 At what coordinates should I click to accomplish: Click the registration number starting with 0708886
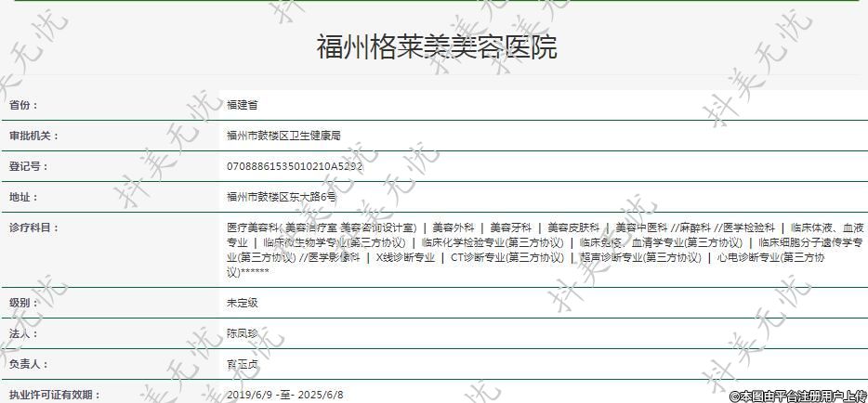click(x=295, y=166)
